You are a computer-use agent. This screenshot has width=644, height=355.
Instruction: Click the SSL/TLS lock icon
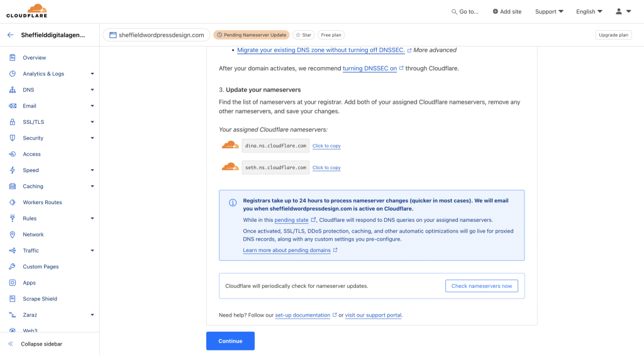(13, 122)
